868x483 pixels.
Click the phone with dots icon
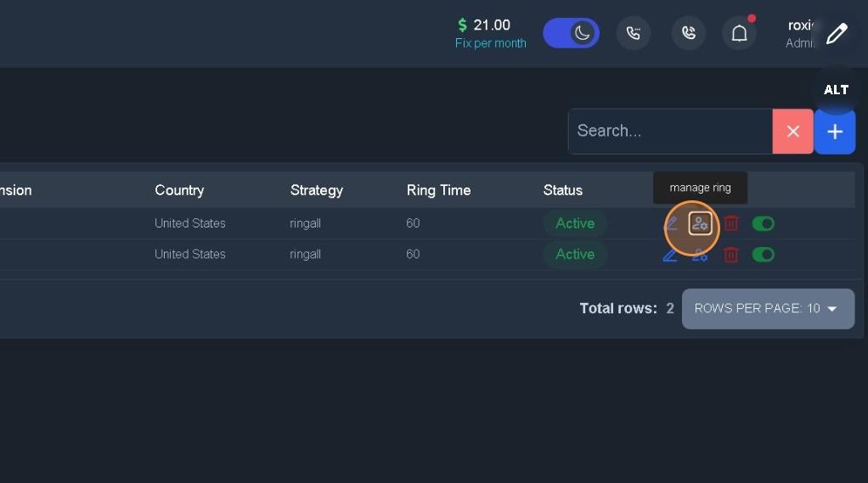634,33
